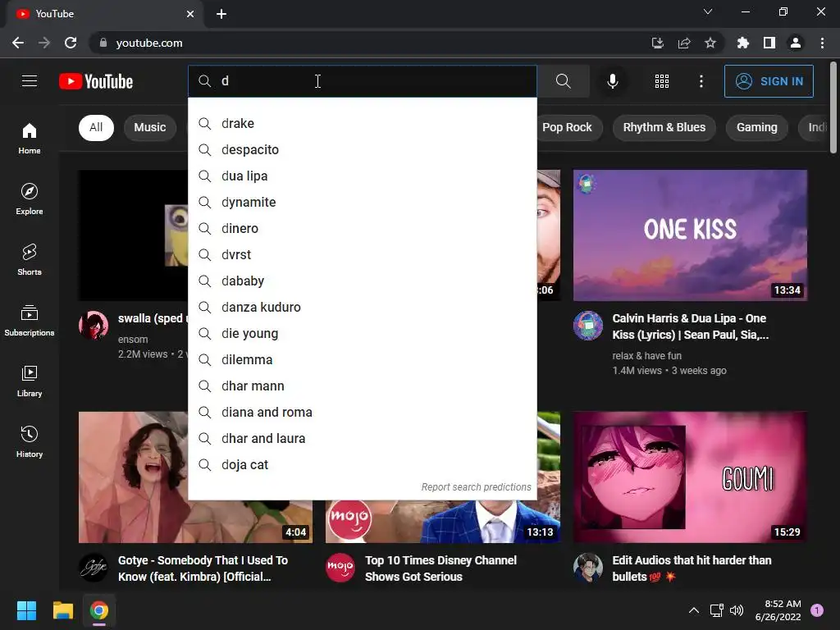Open Explore in the sidebar
The height and width of the screenshot is (630, 840).
coord(30,199)
